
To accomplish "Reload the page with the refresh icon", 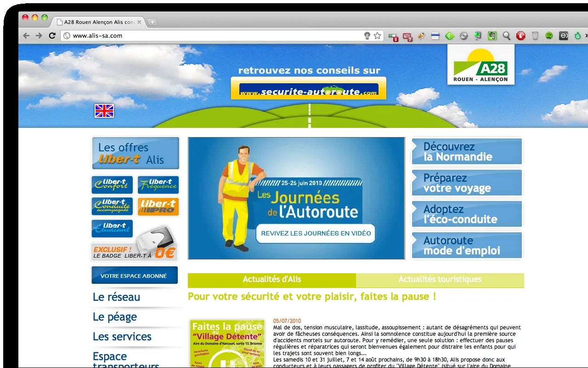I will pyautogui.click(x=52, y=35).
